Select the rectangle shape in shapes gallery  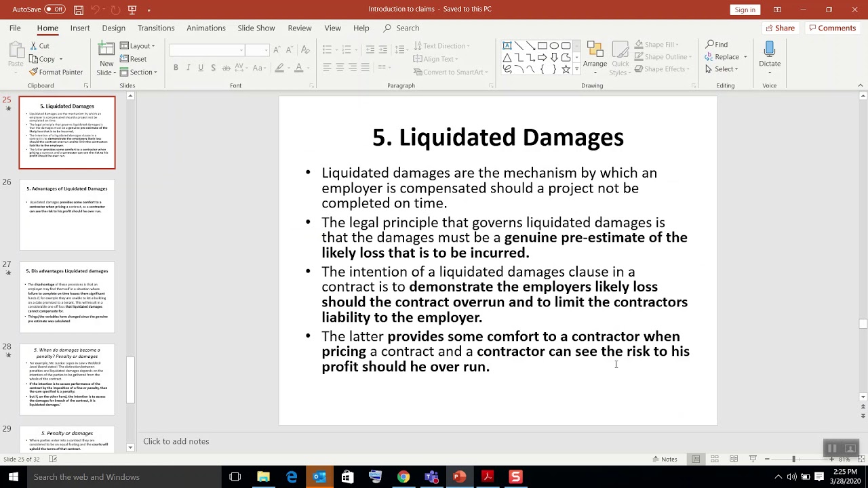coord(542,45)
